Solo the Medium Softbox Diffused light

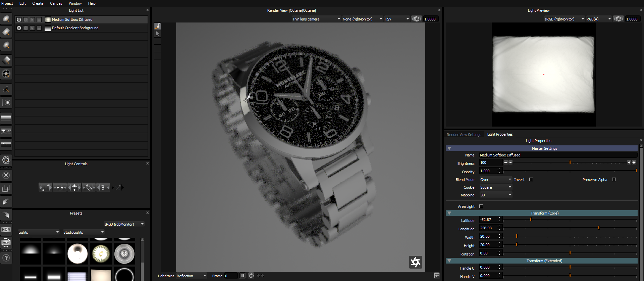point(25,19)
